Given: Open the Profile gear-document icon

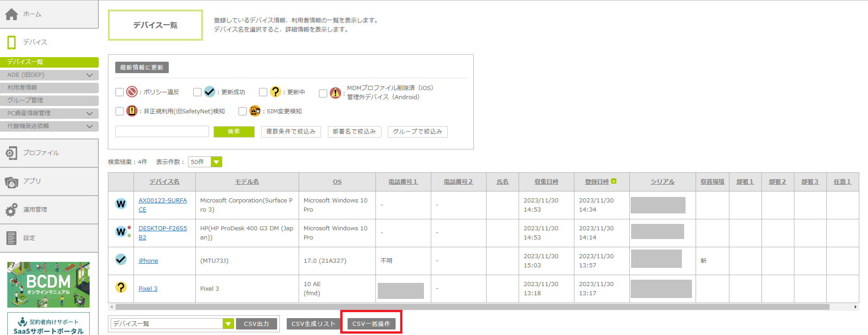Looking at the screenshot, I should 11,153.
